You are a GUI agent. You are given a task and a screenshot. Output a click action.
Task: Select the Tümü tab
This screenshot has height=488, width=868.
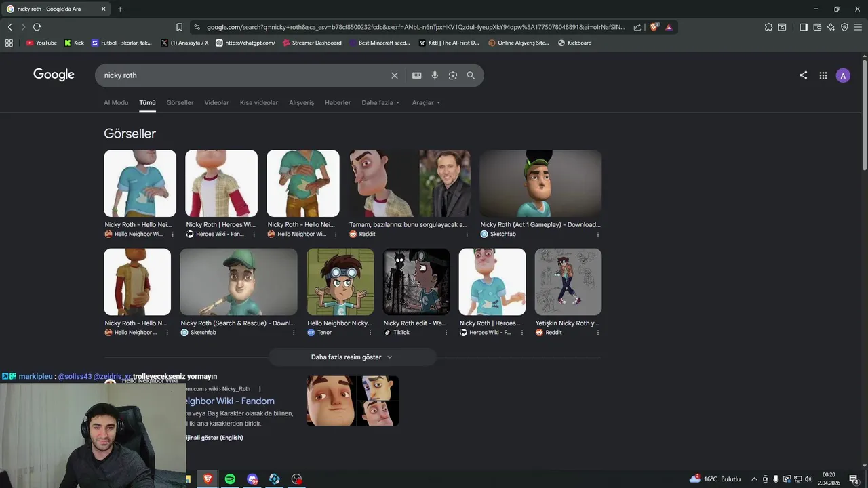pyautogui.click(x=147, y=103)
